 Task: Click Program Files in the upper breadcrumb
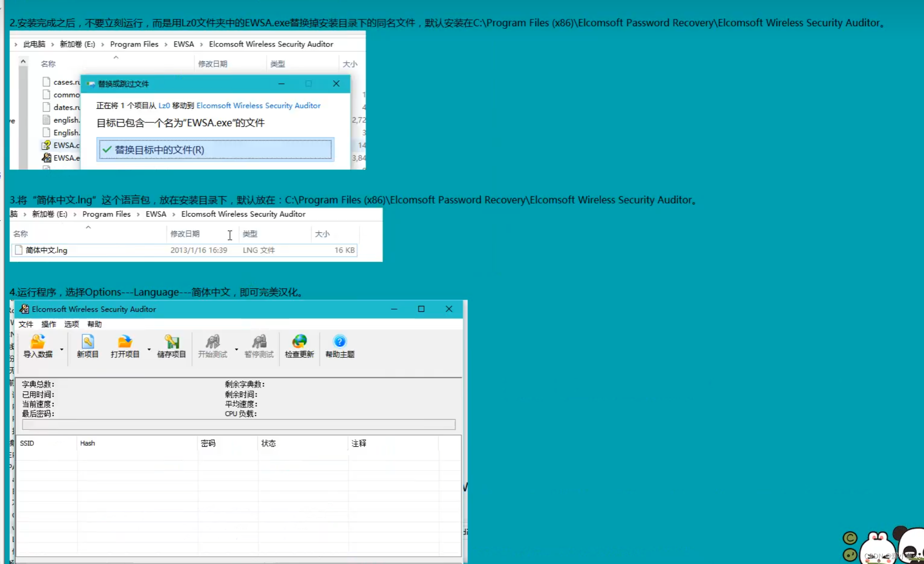coord(134,44)
